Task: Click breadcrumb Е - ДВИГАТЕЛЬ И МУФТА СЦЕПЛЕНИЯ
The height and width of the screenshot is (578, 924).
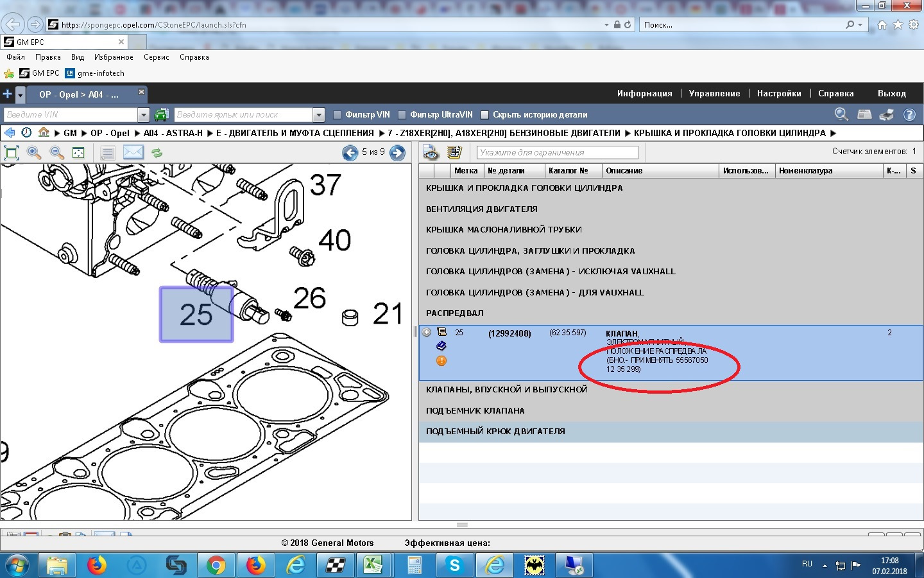Action: pyautogui.click(x=295, y=133)
